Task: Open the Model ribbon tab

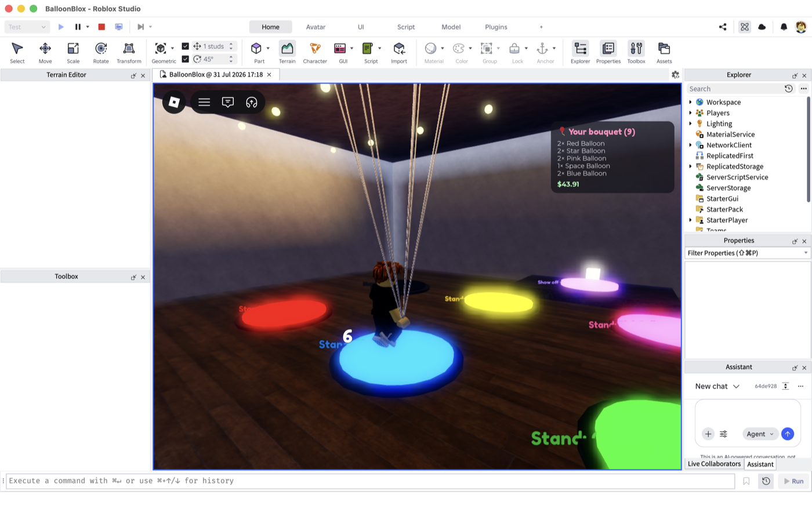Action: coord(451,27)
